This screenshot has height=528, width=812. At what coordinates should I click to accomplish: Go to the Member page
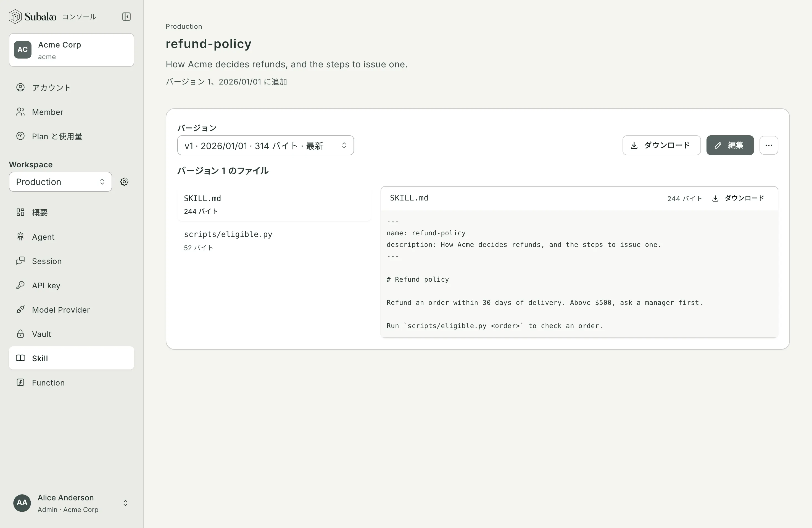tap(71, 112)
